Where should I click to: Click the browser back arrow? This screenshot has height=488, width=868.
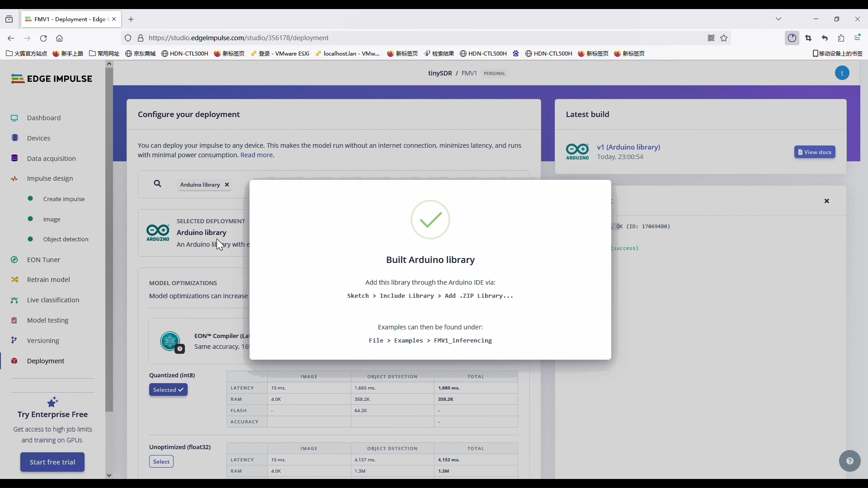click(11, 38)
